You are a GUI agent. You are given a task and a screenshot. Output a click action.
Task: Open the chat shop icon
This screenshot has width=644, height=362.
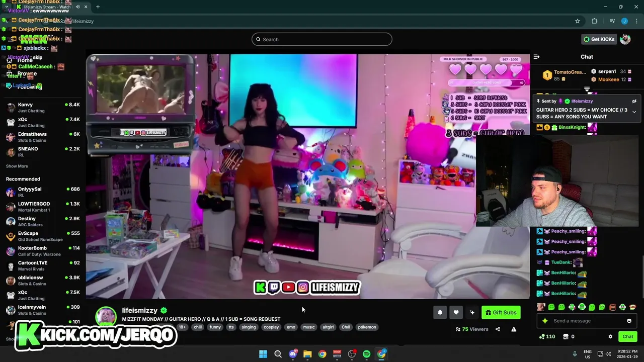point(566,336)
